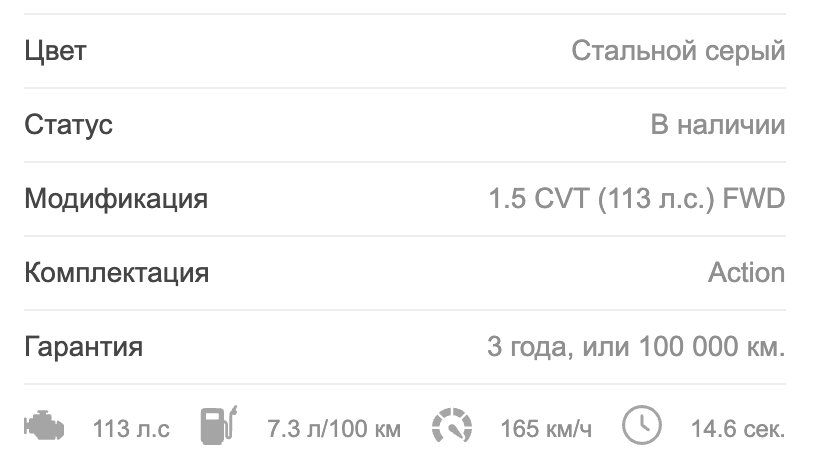Click the speedometer max speed icon
The height and width of the screenshot is (472, 814).
pyautogui.click(x=452, y=428)
